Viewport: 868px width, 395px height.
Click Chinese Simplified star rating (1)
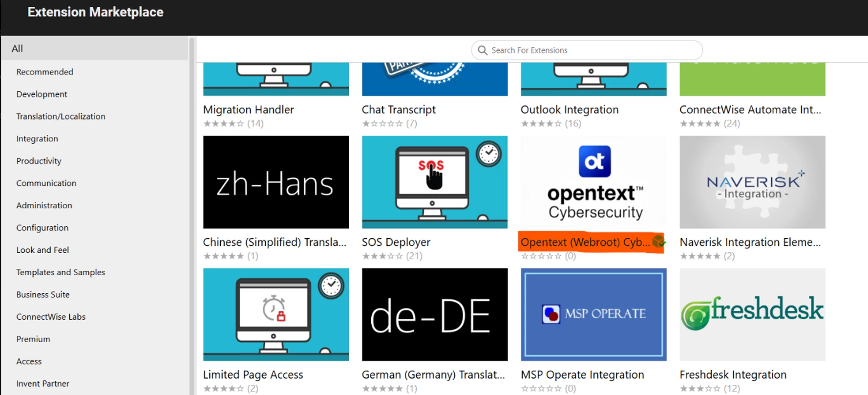pos(231,256)
